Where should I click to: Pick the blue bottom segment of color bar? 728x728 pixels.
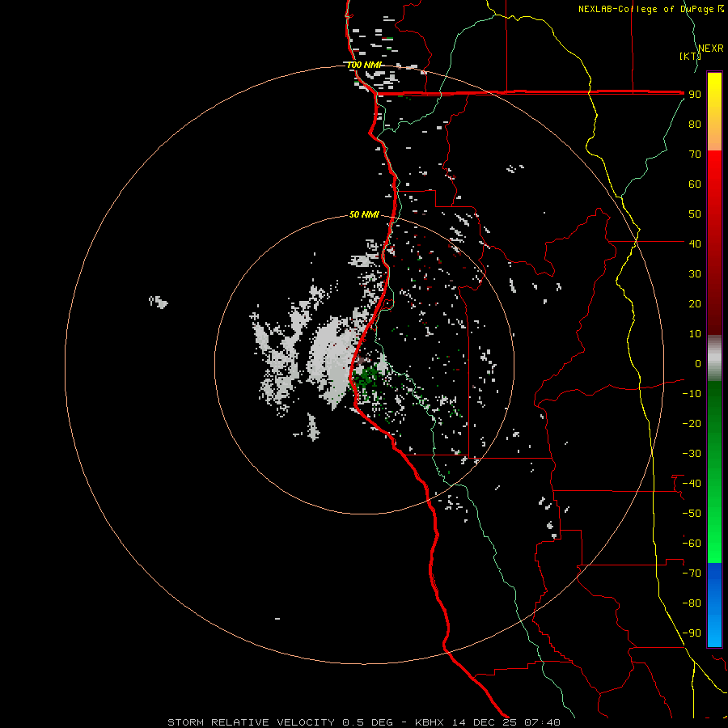pos(714,604)
